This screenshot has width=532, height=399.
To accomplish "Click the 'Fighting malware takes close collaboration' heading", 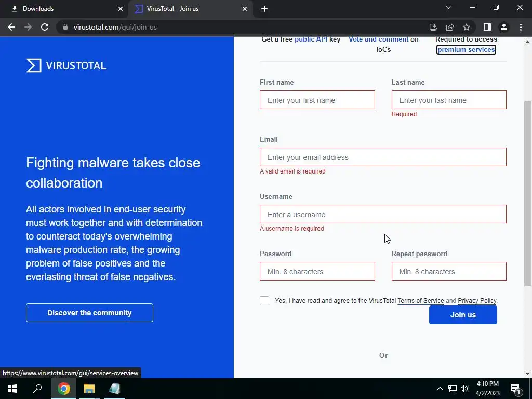I will coord(113,172).
